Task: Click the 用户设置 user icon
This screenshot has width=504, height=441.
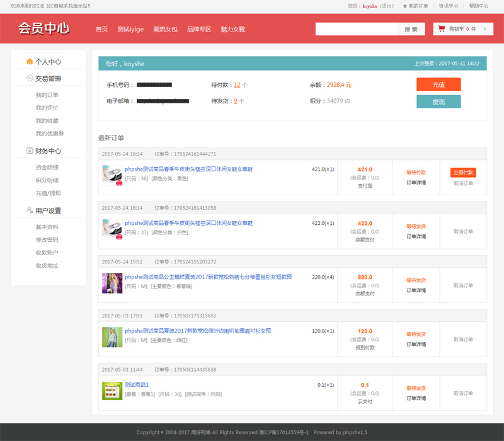Action: tap(30, 210)
